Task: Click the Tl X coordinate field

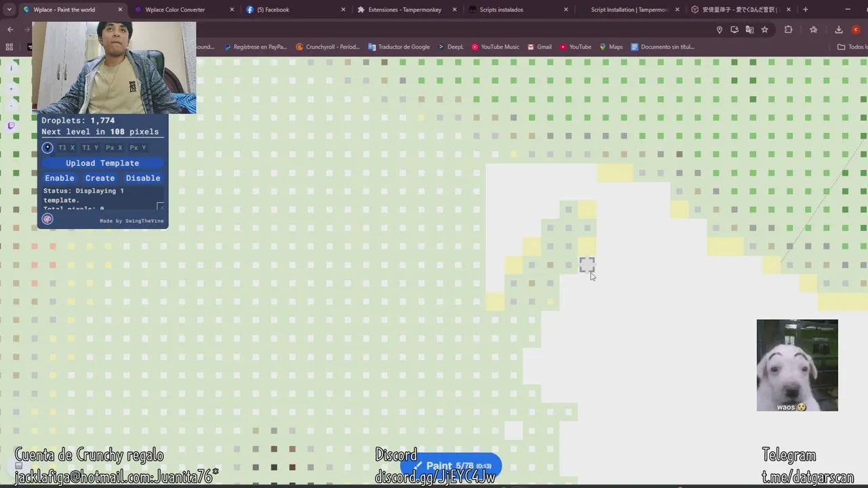Action: pyautogui.click(x=66, y=148)
